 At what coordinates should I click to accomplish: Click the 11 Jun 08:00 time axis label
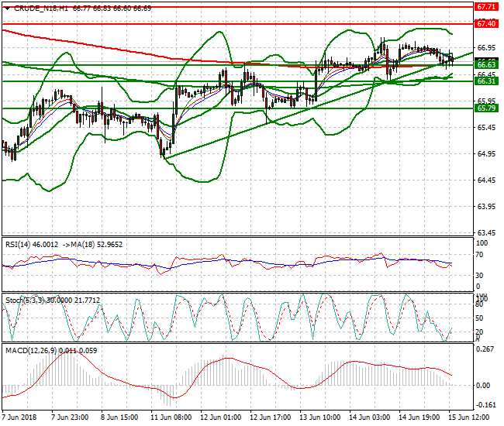171,417
